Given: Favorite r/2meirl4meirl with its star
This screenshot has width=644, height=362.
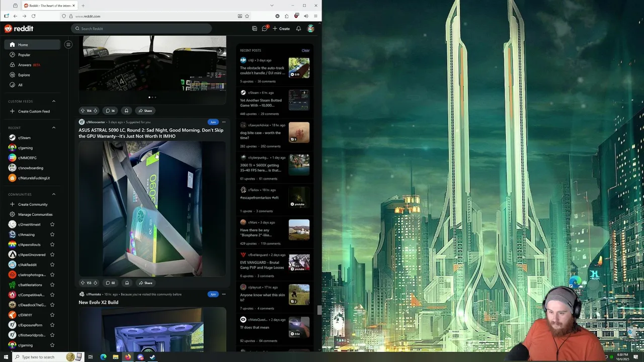Looking at the screenshot, I should click(52, 225).
